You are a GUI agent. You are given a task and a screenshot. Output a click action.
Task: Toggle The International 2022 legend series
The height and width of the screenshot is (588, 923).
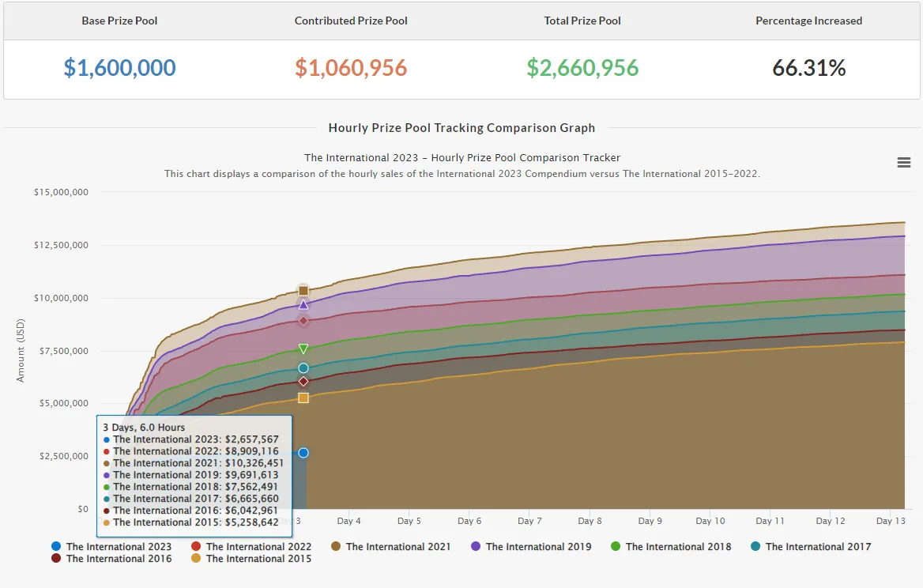tap(251, 547)
